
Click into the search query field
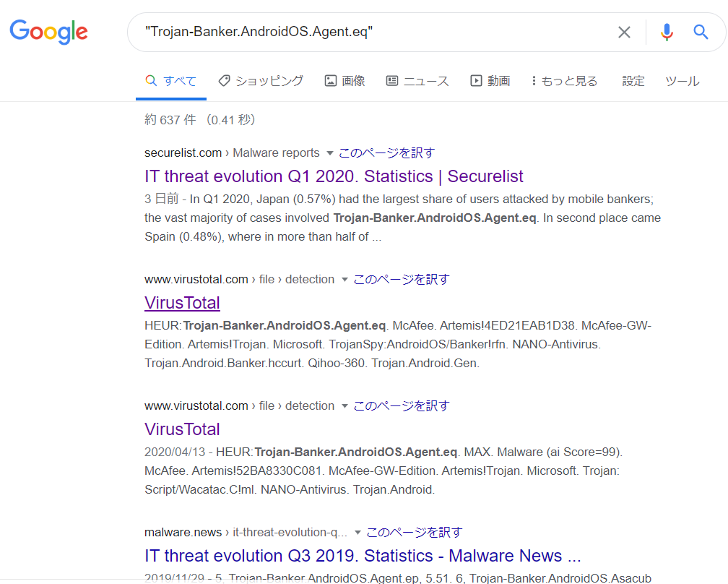[x=371, y=32]
